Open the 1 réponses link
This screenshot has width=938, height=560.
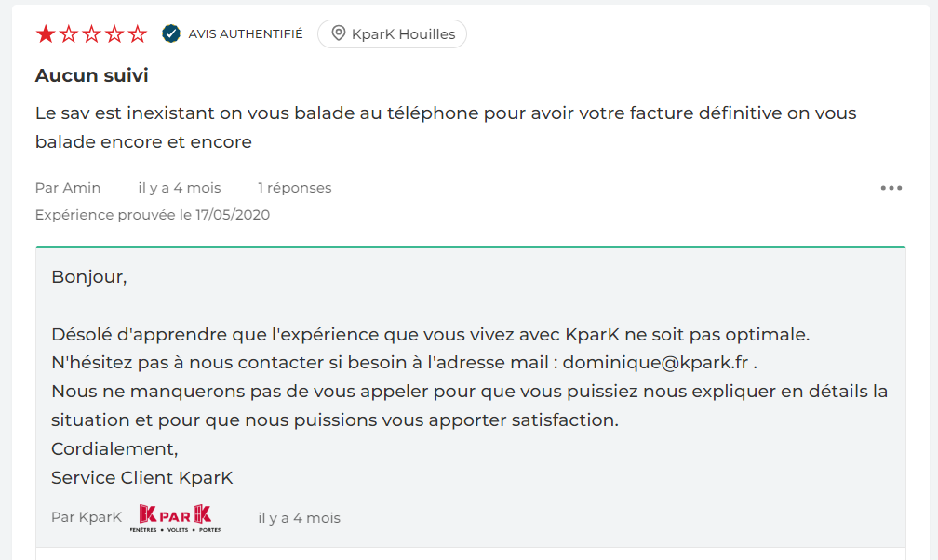pyautogui.click(x=295, y=187)
